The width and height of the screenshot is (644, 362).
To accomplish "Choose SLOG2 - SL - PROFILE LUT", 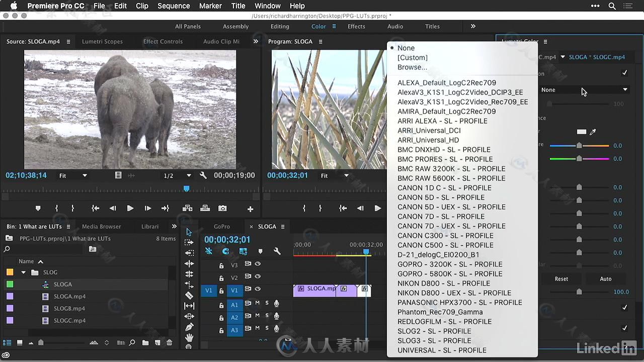I will [x=434, y=331].
